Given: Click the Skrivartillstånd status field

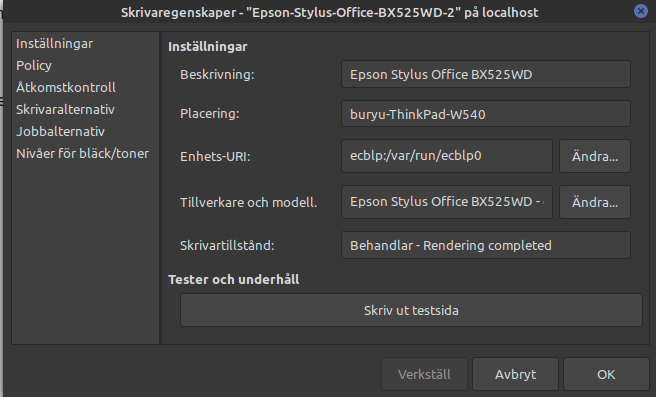Looking at the screenshot, I should coord(486,245).
